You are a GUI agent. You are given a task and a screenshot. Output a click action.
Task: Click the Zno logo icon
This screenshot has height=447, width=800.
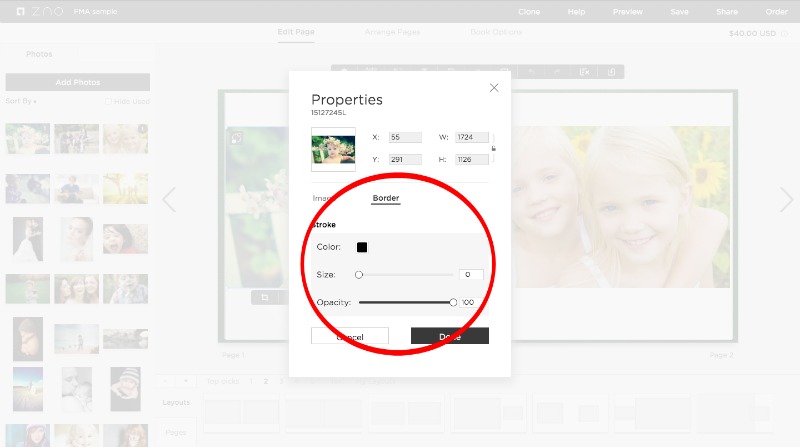[20, 11]
